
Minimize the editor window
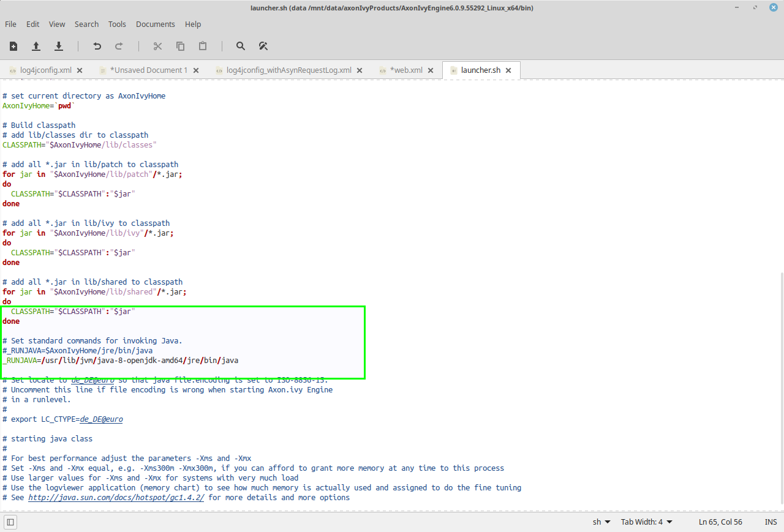736,7
